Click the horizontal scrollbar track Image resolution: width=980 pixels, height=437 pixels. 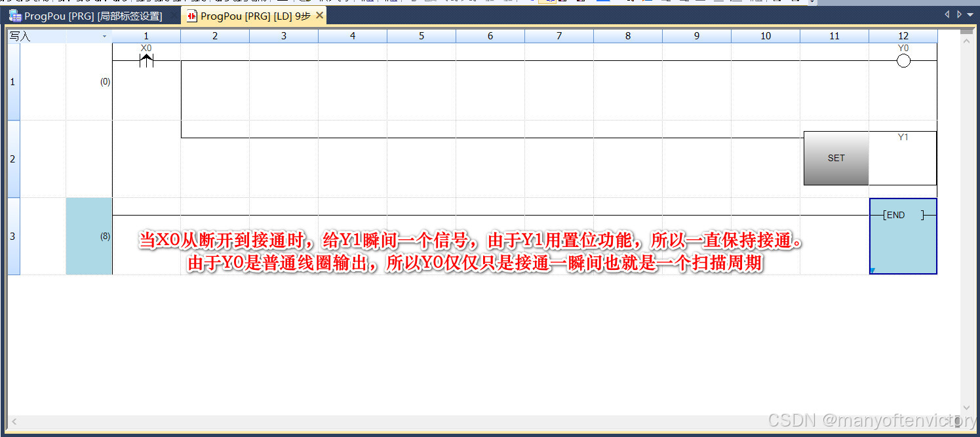click(485, 421)
